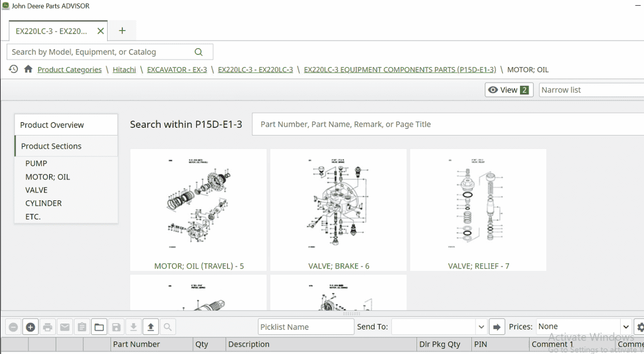The width and height of the screenshot is (644, 354).
Task: Follow the EXCAVATOR - EX-3 breadcrumb link
Action: [177, 70]
